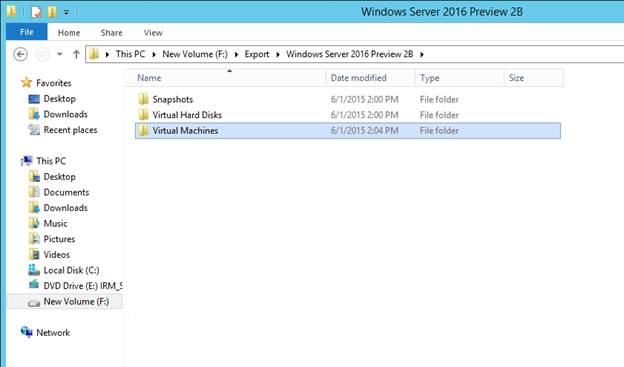Click the Documents folder icon
Screen dimensions: 624x367
[x=34, y=192]
